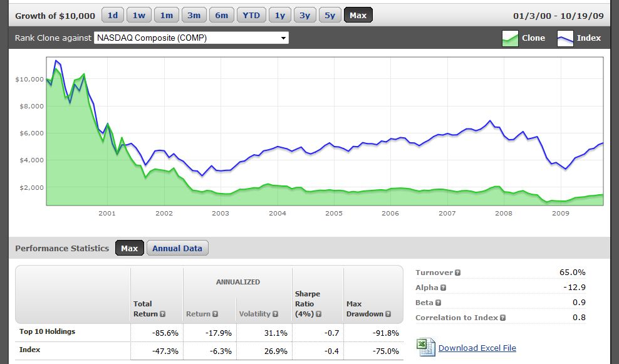Choose the 5y chart period

(x=330, y=15)
